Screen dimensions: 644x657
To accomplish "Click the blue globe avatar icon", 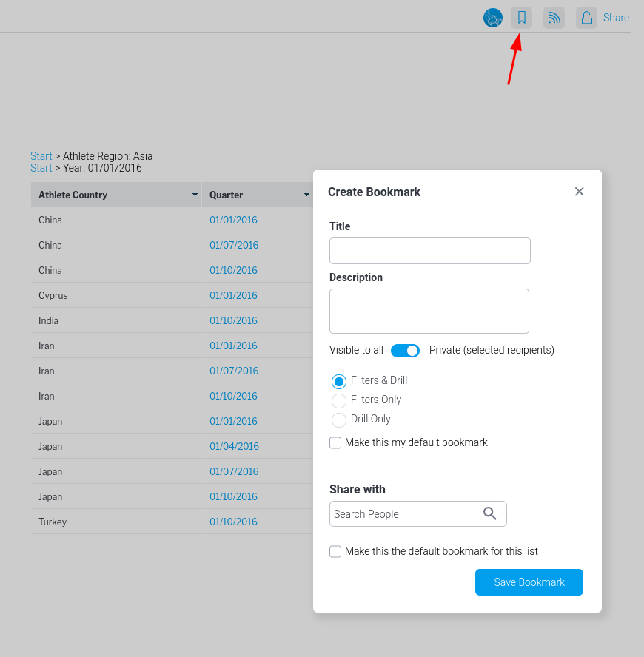I will 493,17.
